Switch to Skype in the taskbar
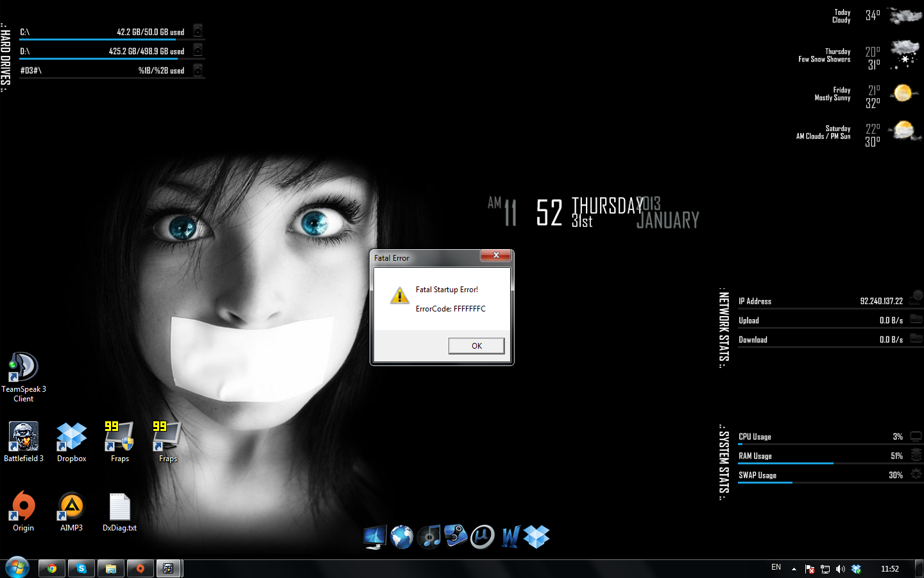 [x=81, y=568]
